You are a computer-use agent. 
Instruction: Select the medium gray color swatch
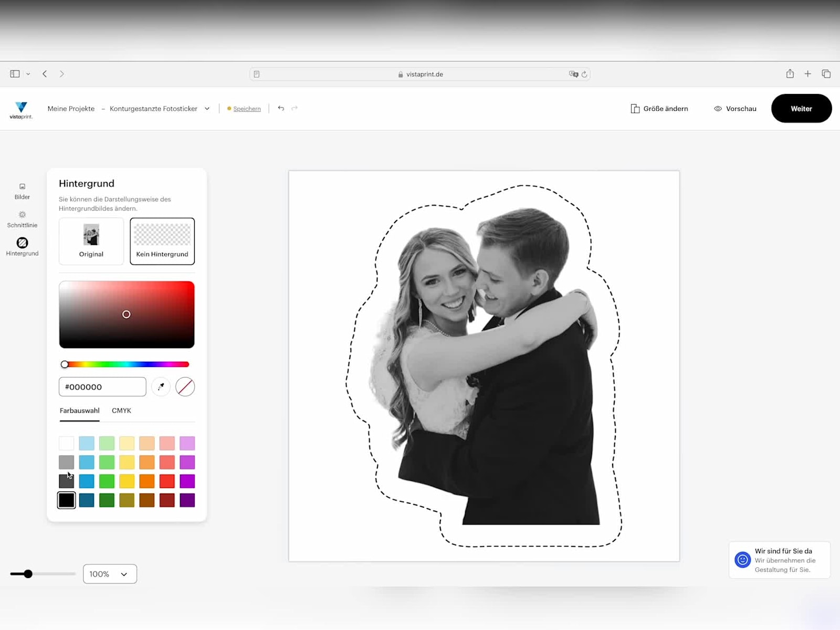[66, 462]
